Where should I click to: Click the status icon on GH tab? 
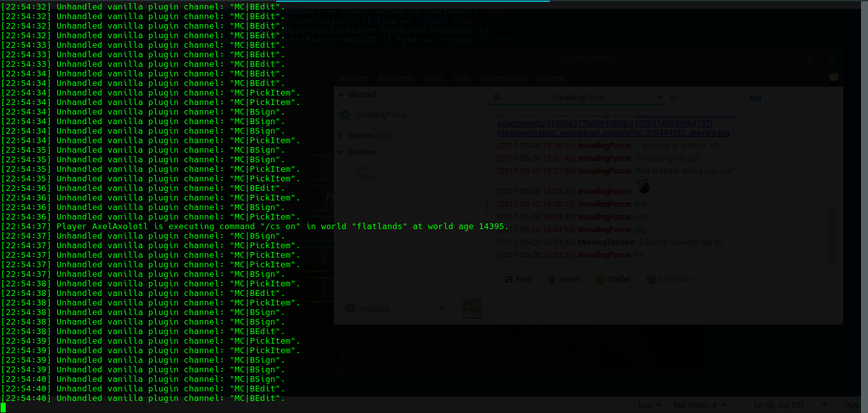(x=673, y=99)
